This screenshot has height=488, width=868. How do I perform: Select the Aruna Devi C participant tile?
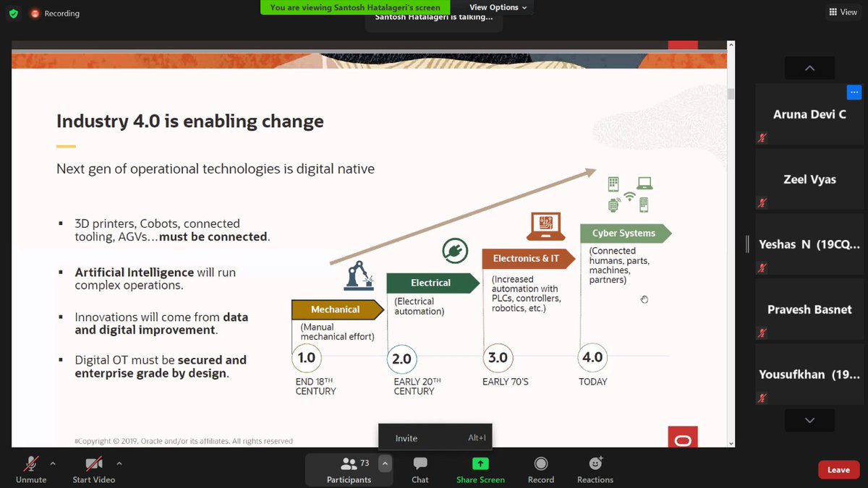(x=809, y=114)
